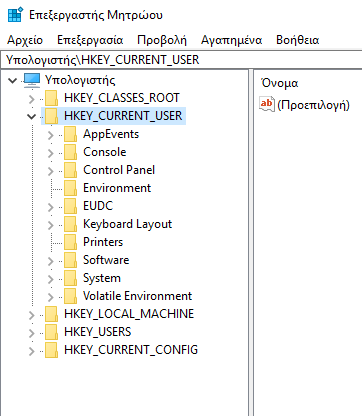This screenshot has width=362, height=416.
Task: Click the Printers folder icon
Action: point(70,242)
